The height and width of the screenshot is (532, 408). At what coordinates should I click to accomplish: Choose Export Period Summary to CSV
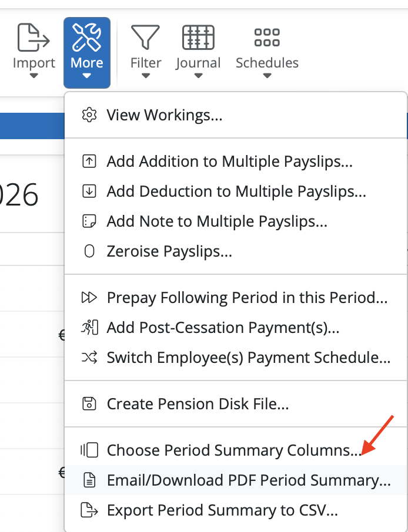(222, 510)
